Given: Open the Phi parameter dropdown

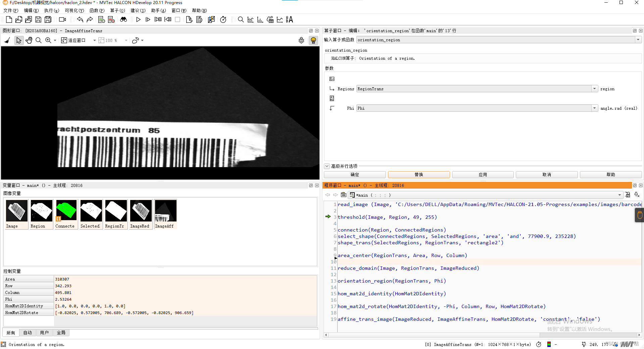Looking at the screenshot, I should (x=594, y=108).
